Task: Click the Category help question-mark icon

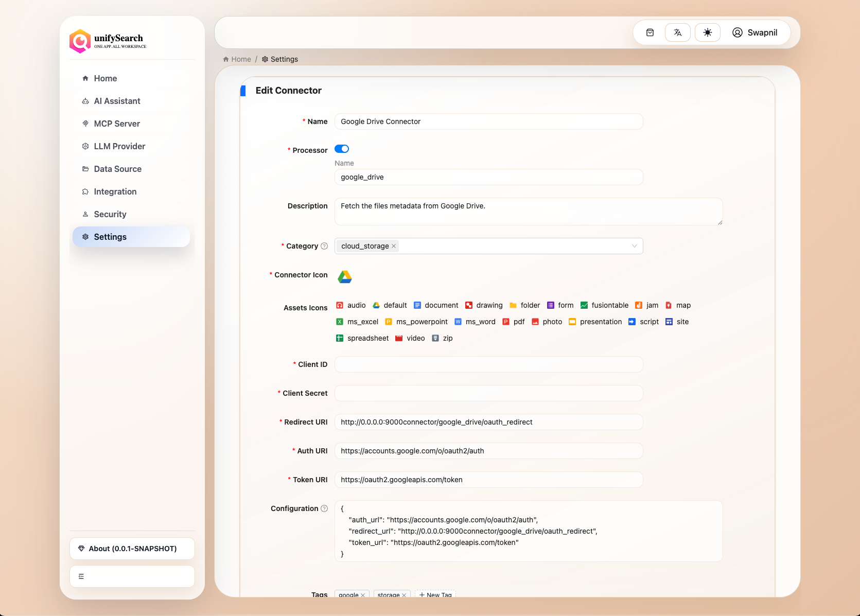Action: tap(324, 246)
